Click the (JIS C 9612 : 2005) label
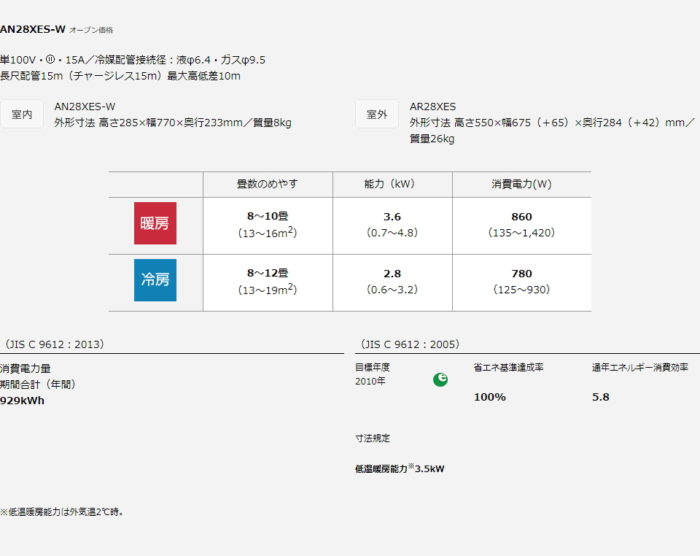 pyautogui.click(x=409, y=344)
